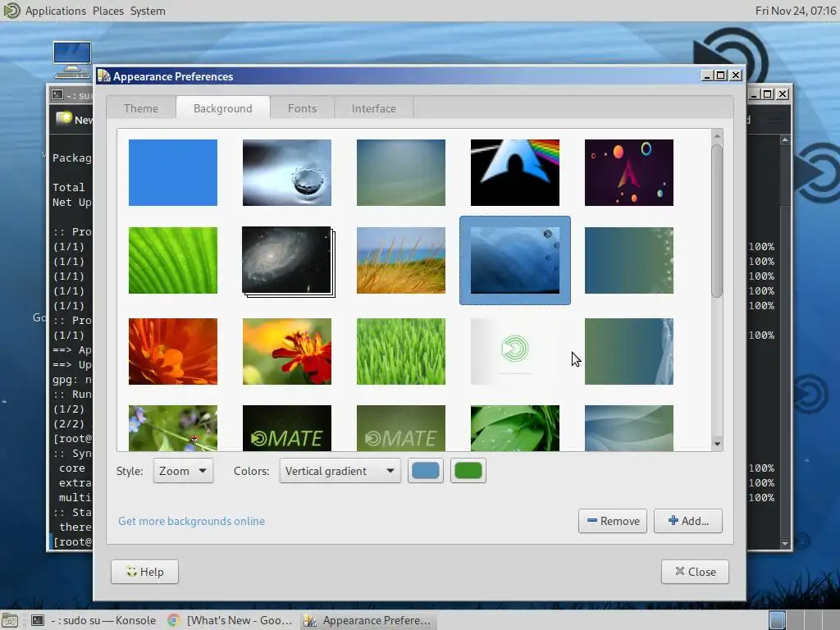
Task: Click the Remove background button
Action: pyautogui.click(x=613, y=521)
